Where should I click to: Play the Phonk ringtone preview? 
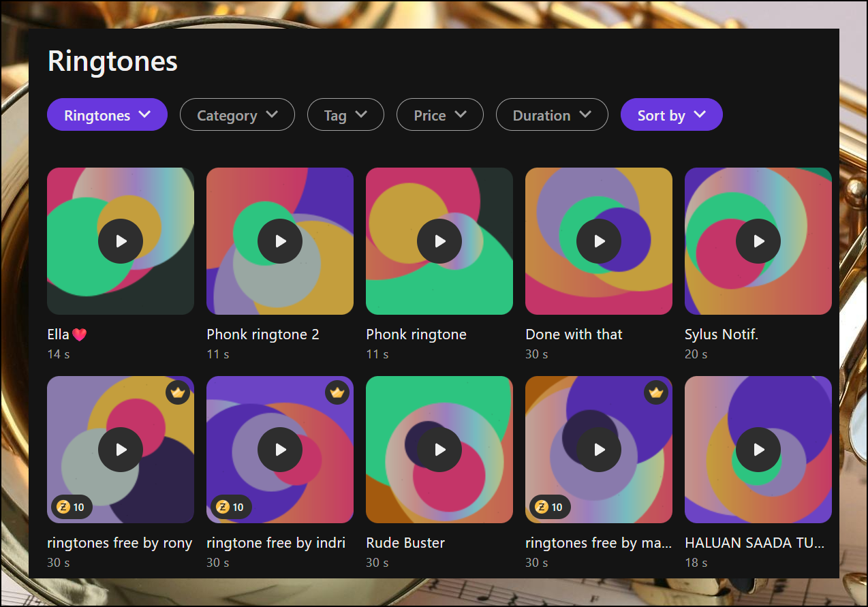tap(439, 241)
